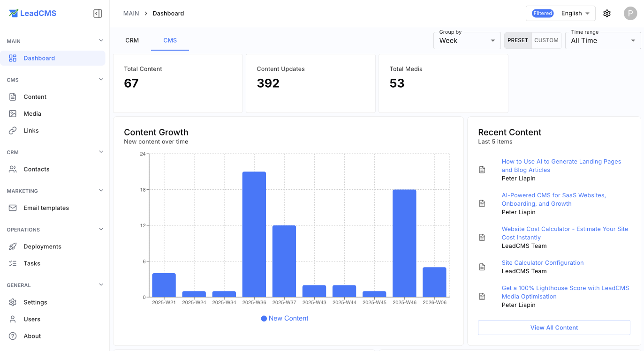The height and width of the screenshot is (351, 644).
Task: Click the View All Content button
Action: (554, 327)
